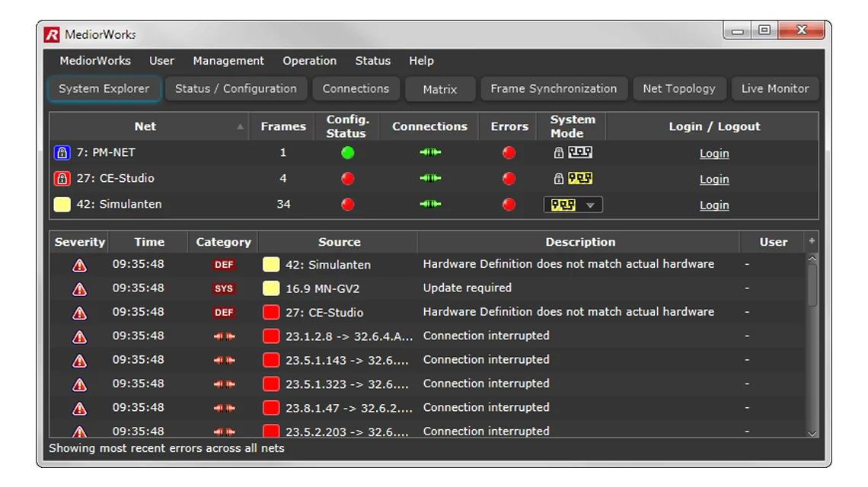Click the red lock icon for 27: CE-Studio
This screenshot has width=868, height=487.
click(62, 178)
